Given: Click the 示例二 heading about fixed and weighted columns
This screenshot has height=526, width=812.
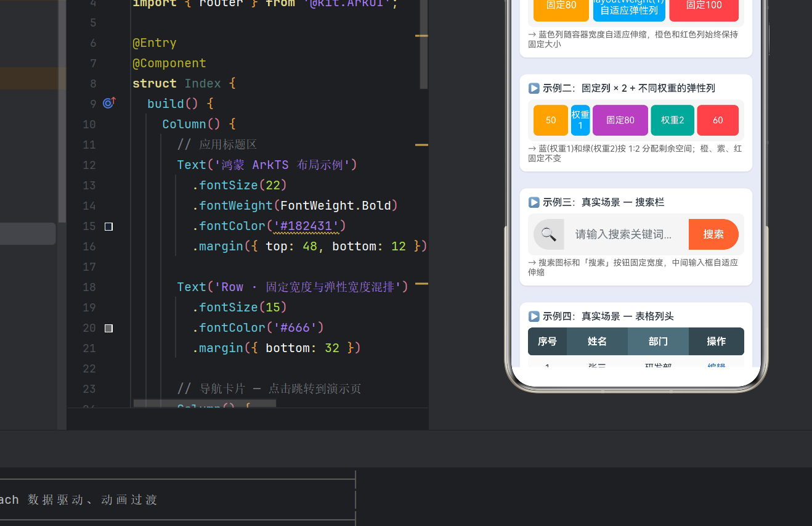Looking at the screenshot, I should click(628, 88).
